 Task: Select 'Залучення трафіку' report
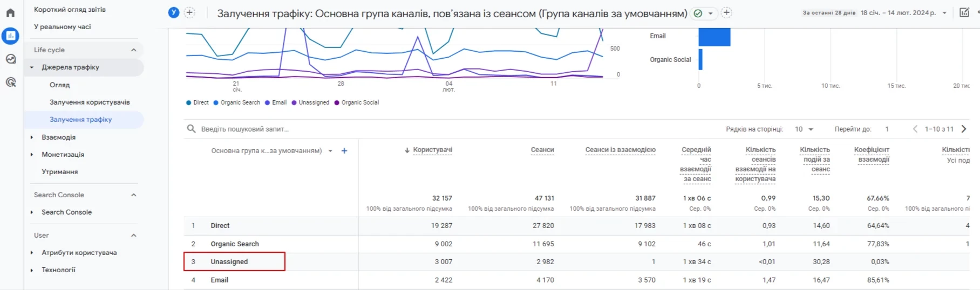(x=80, y=120)
